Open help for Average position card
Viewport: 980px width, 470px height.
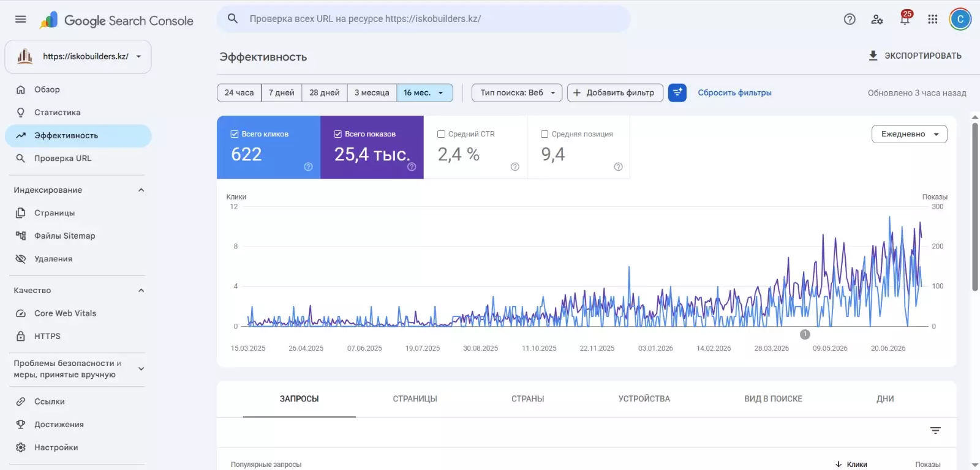coord(619,166)
